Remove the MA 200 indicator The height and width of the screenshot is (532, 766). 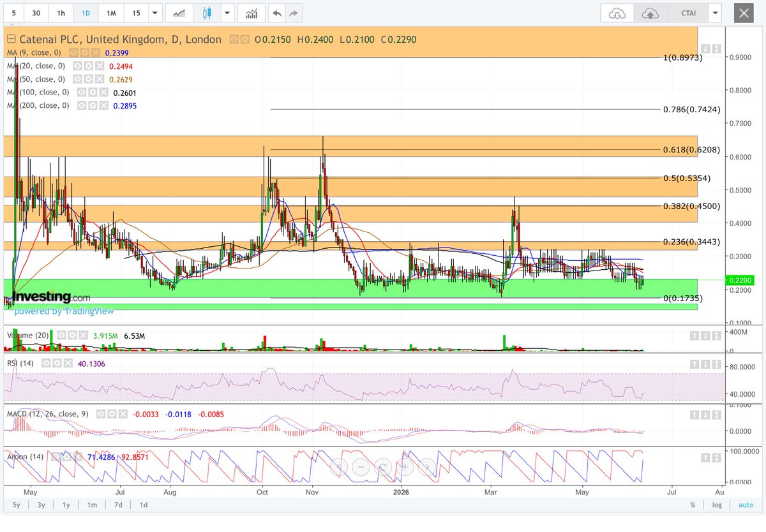pyautogui.click(x=103, y=105)
